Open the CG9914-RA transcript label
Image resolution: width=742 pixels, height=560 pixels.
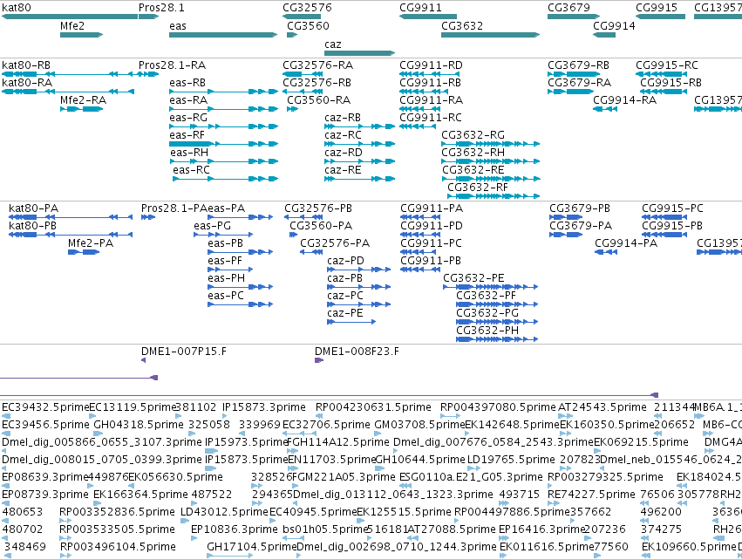624,100
